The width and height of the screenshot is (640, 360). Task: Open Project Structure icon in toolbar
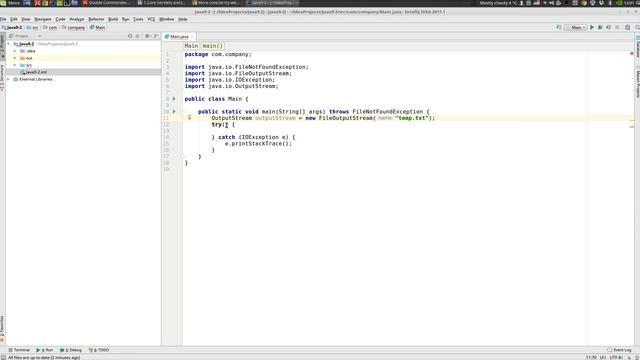627,27
